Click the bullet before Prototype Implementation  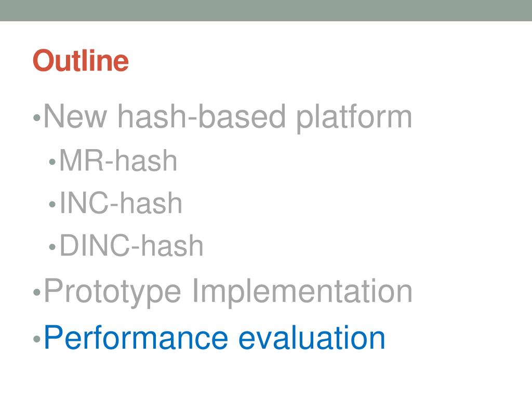[x=37, y=292]
